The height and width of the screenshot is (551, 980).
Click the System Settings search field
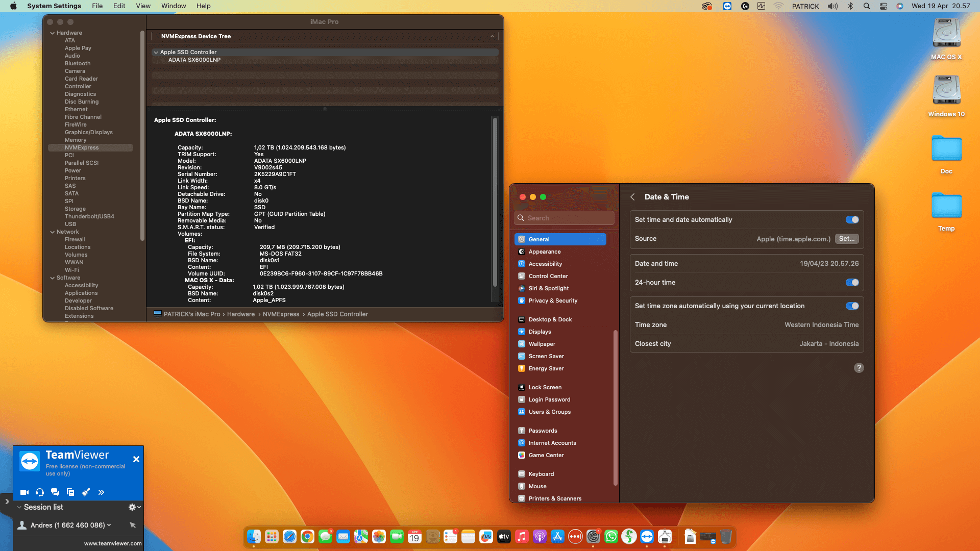pos(564,218)
